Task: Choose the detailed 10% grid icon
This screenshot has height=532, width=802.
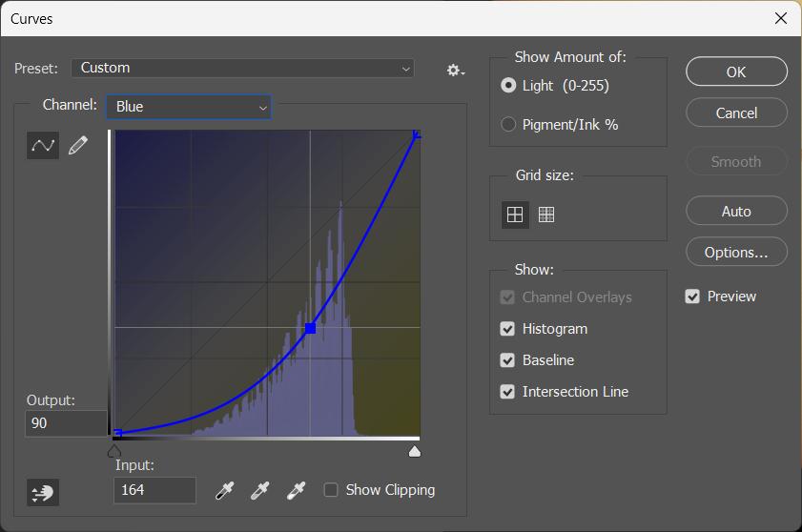Action: click(546, 215)
